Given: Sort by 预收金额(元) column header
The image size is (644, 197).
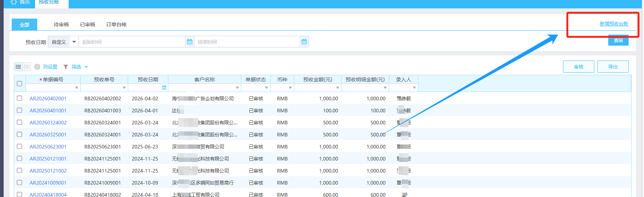Looking at the screenshot, I should pyautogui.click(x=318, y=80).
